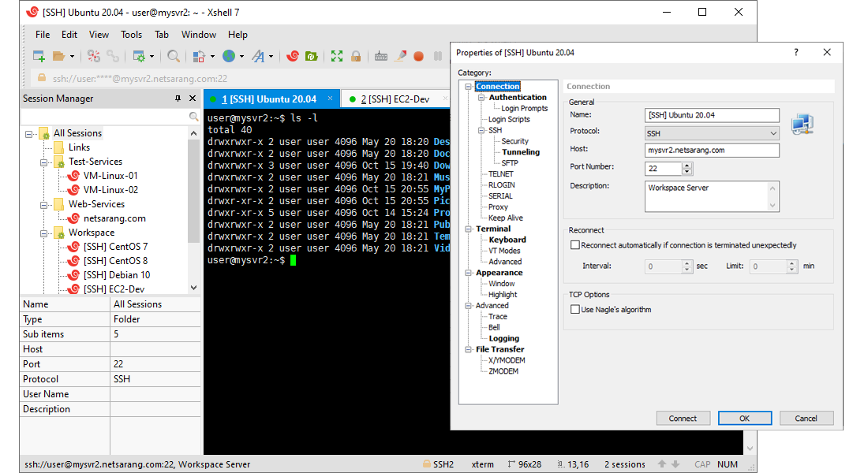
Task: Select Logging under Advanced category
Action: tap(503, 338)
